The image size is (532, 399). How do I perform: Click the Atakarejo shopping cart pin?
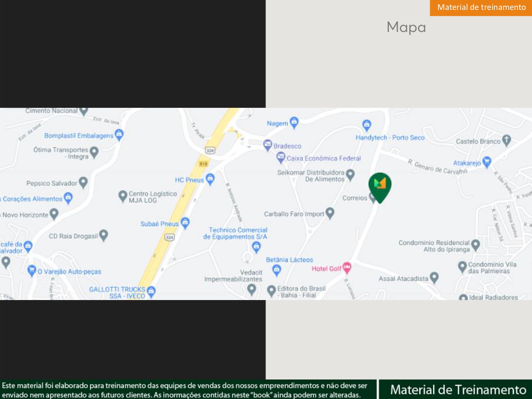coord(487,162)
